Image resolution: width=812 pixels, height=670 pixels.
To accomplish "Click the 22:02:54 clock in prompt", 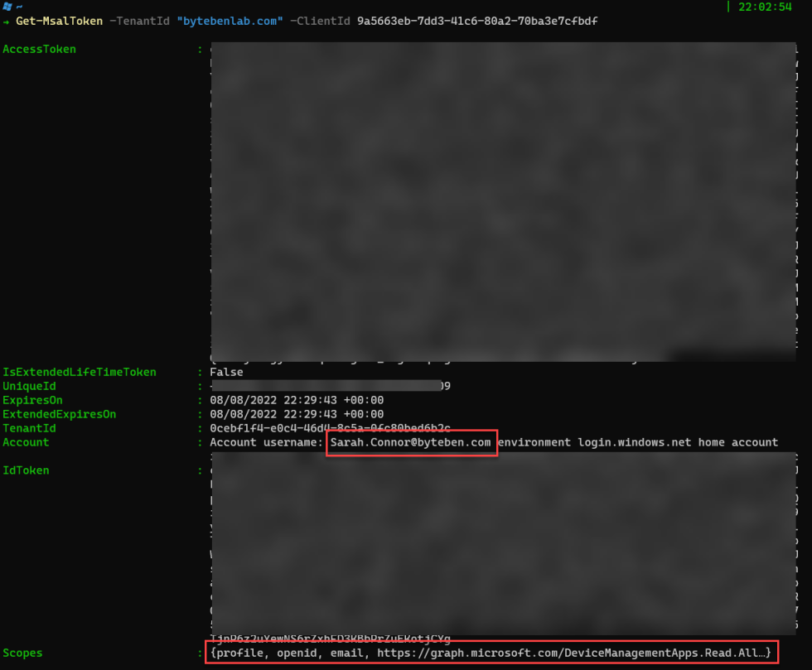I will click(764, 7).
